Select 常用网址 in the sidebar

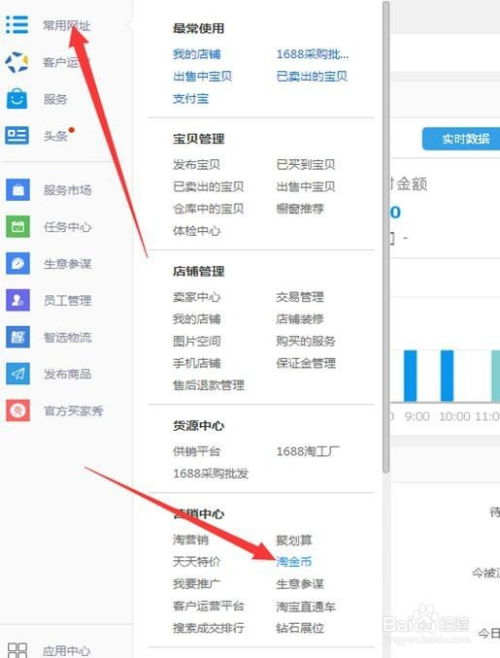66,26
